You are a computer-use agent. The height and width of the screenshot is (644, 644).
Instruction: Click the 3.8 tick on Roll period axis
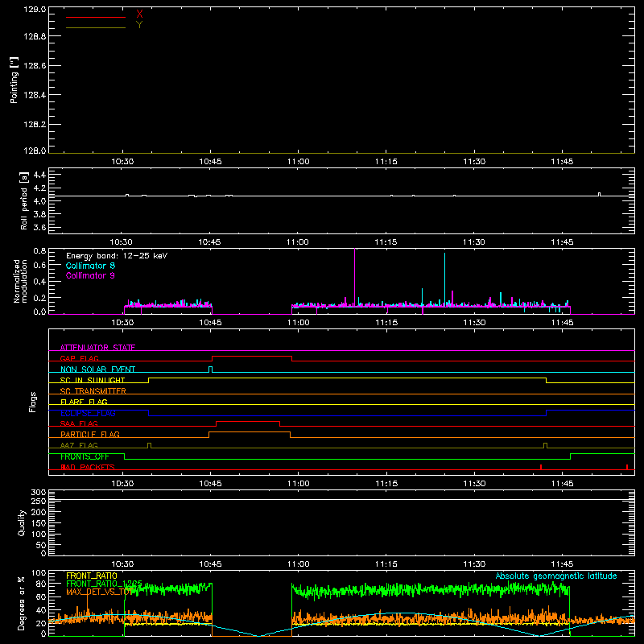click(x=39, y=214)
